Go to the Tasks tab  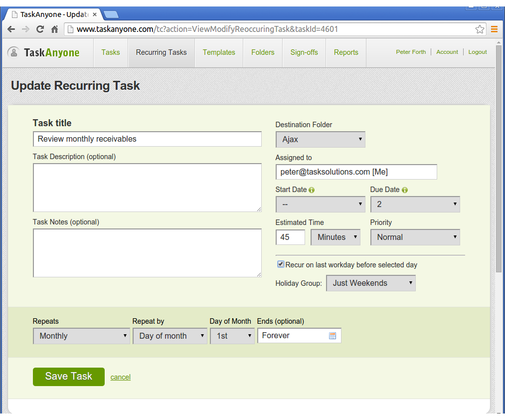coord(111,52)
